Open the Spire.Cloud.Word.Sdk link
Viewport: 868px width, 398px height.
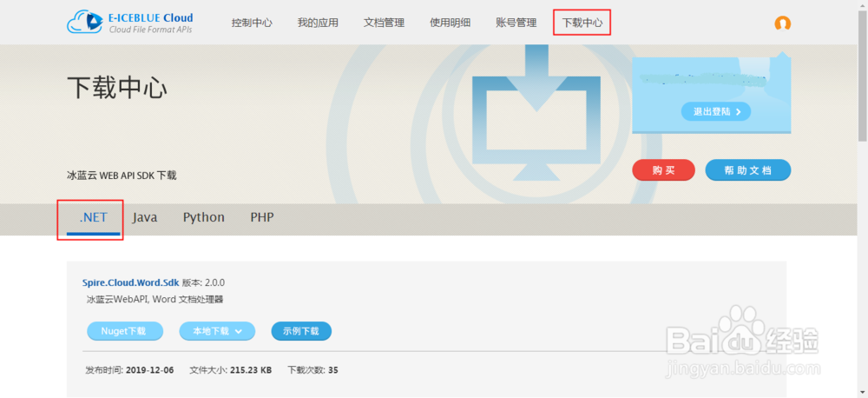[131, 282]
